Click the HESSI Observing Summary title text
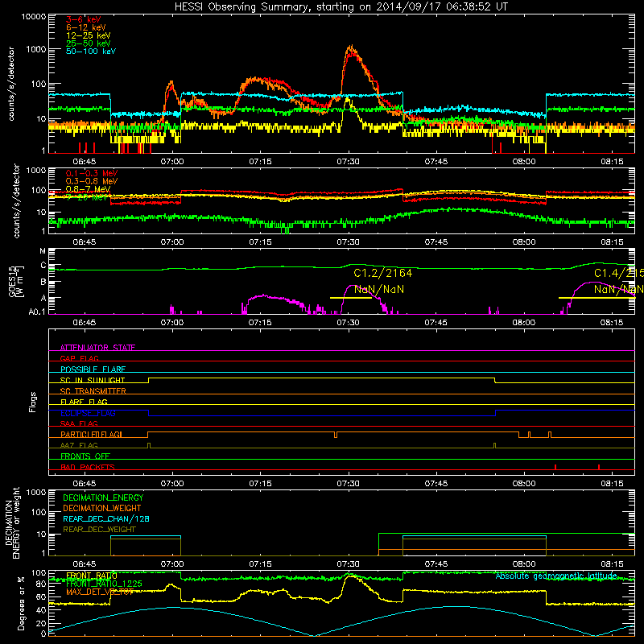The height and width of the screenshot is (644, 644). [x=341, y=7]
